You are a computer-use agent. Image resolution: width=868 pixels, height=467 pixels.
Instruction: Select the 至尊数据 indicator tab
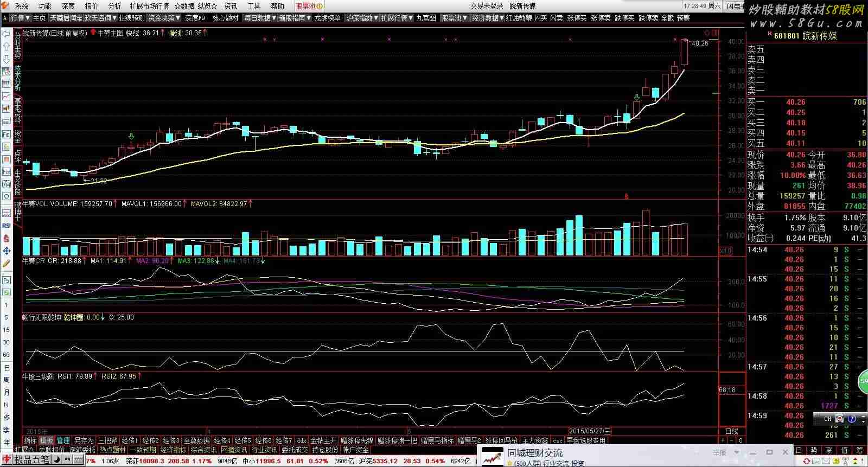tap(196, 440)
